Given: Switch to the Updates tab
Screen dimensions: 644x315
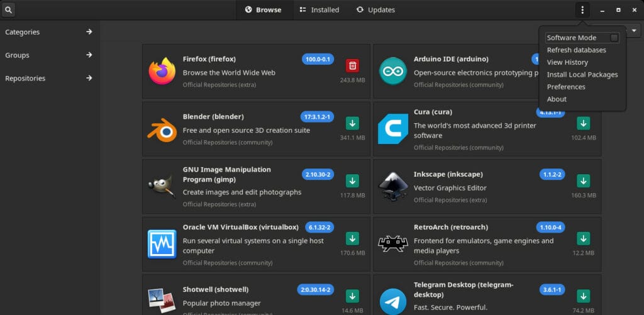Looking at the screenshot, I should (x=375, y=10).
